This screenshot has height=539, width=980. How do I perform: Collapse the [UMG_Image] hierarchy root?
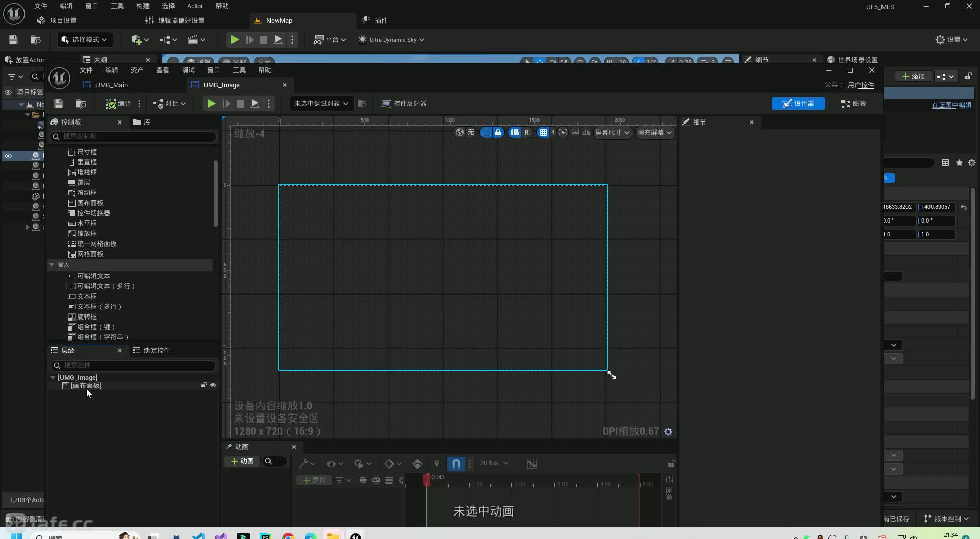click(x=53, y=378)
